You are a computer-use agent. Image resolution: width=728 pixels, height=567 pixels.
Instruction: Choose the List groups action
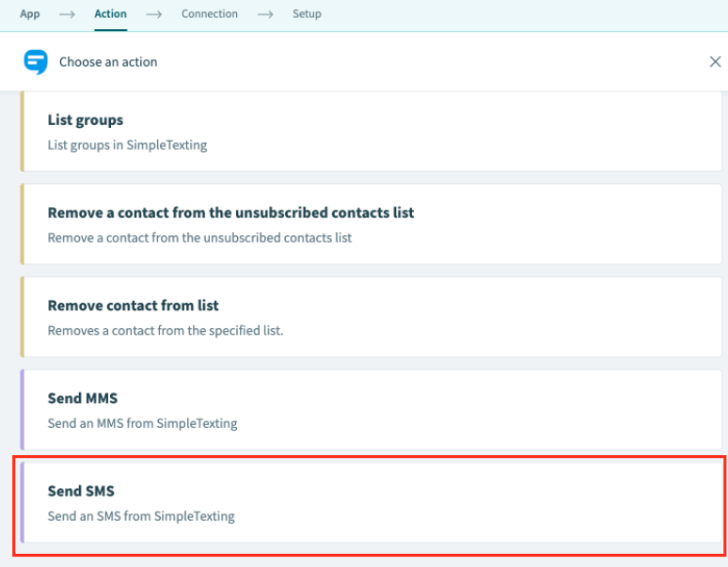[x=371, y=132]
